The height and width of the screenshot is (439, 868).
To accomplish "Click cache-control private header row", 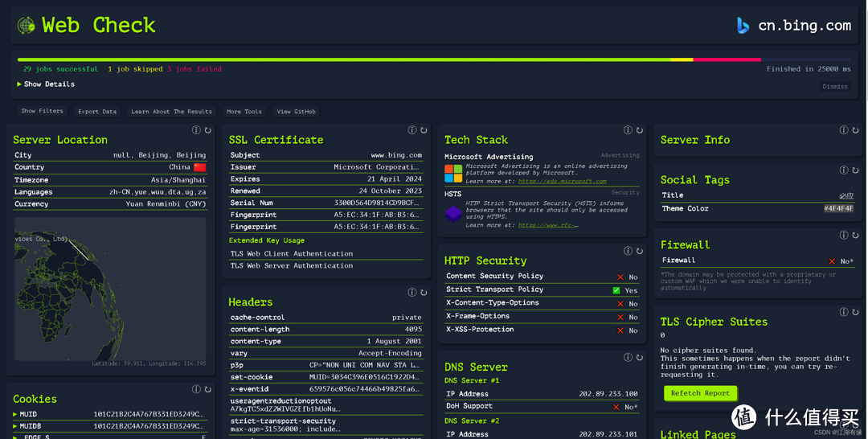I will coord(326,318).
